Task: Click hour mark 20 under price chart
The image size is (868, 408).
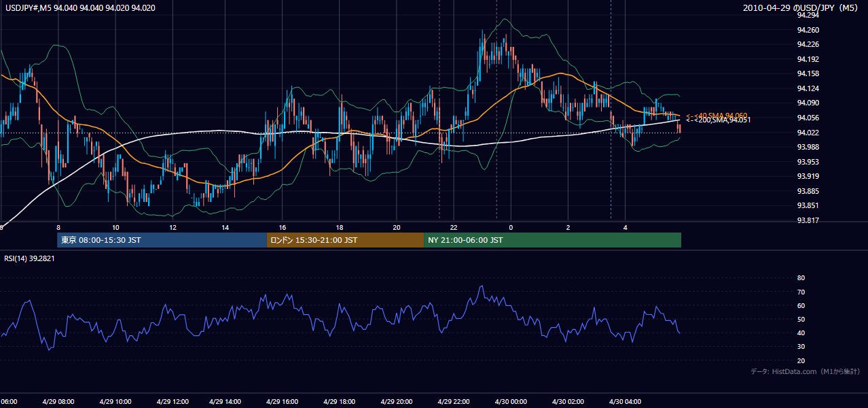Action: pyautogui.click(x=397, y=227)
